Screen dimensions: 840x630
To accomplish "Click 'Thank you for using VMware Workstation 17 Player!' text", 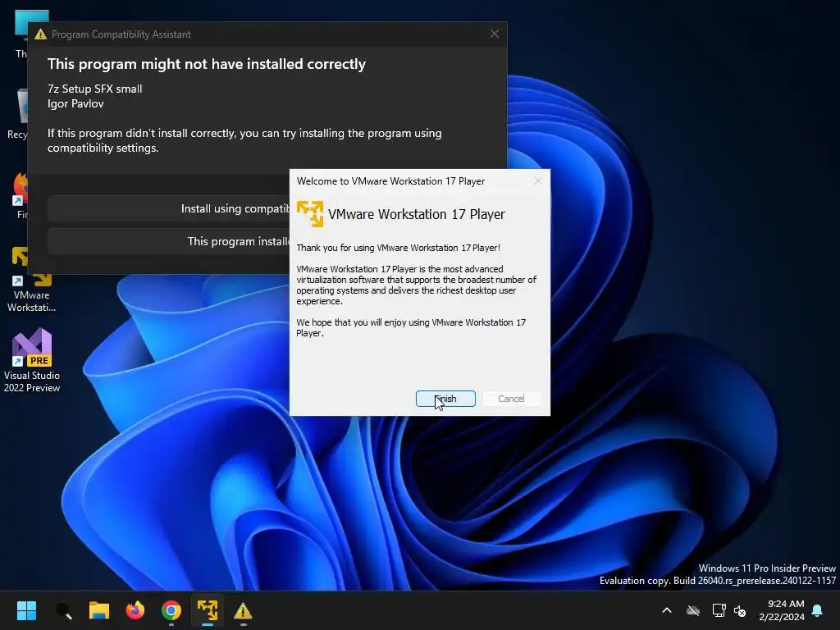I will 398,248.
